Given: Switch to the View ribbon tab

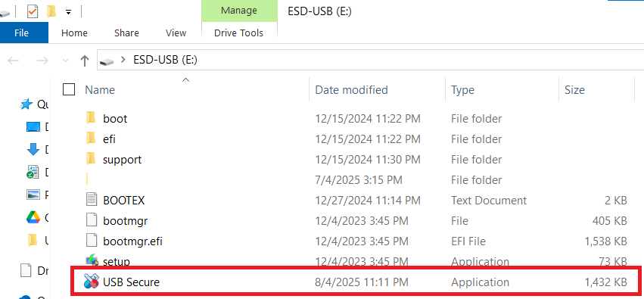Looking at the screenshot, I should tap(176, 33).
